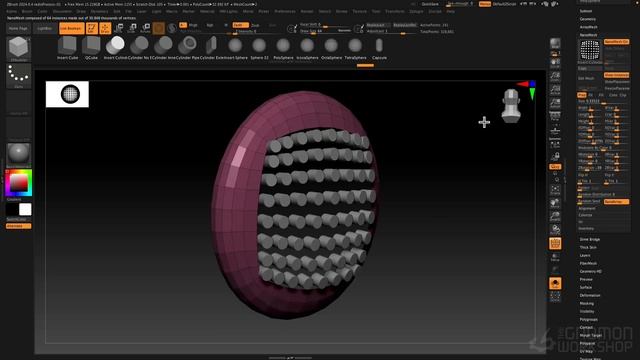The width and height of the screenshot is (640, 360).
Task: Toggle Draw mode button
Action: [x=105, y=28]
